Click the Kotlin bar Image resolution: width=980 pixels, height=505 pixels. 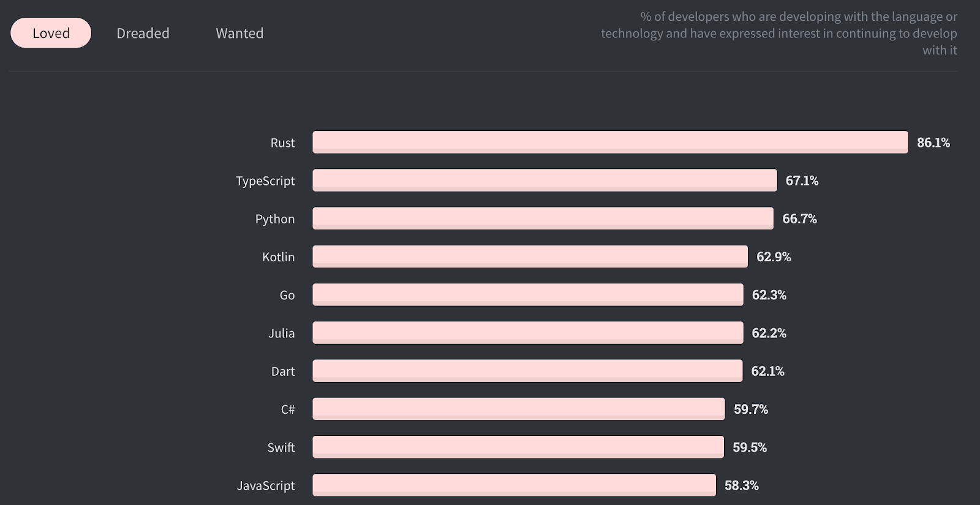click(530, 256)
